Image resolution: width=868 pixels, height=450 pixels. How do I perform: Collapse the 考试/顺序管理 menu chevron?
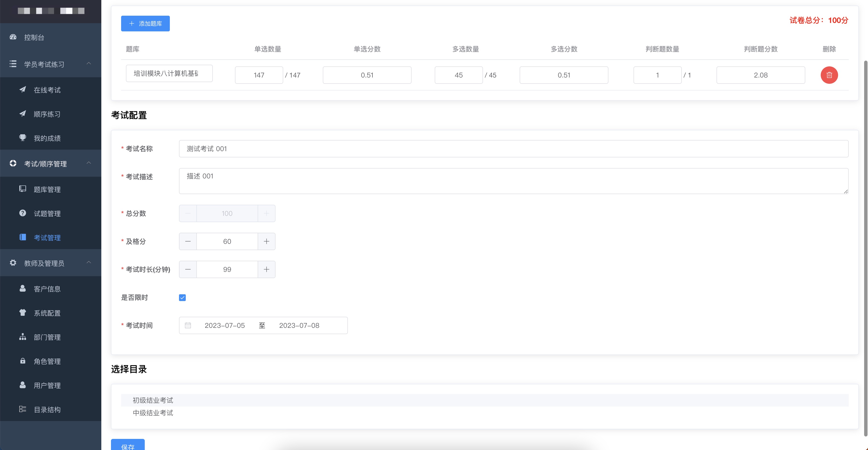pyautogui.click(x=89, y=163)
